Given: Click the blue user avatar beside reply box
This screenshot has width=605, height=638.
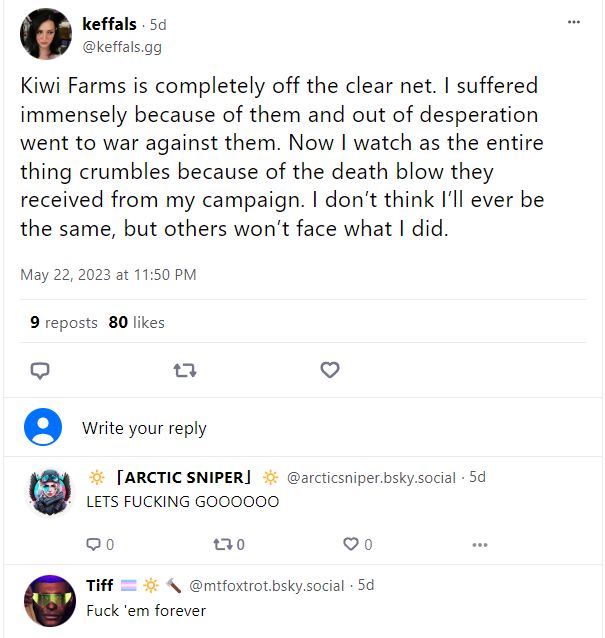Looking at the screenshot, I should (x=44, y=427).
